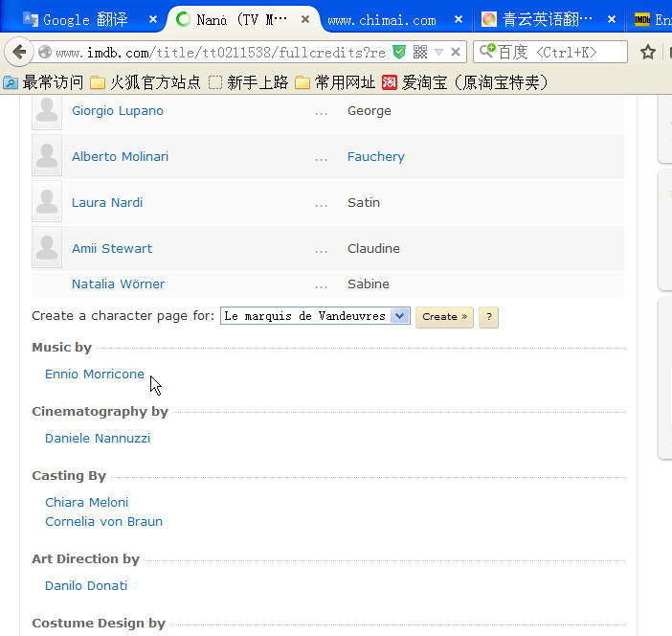Image resolution: width=672 pixels, height=636 pixels.
Task: Click the George character name
Action: [x=369, y=111]
